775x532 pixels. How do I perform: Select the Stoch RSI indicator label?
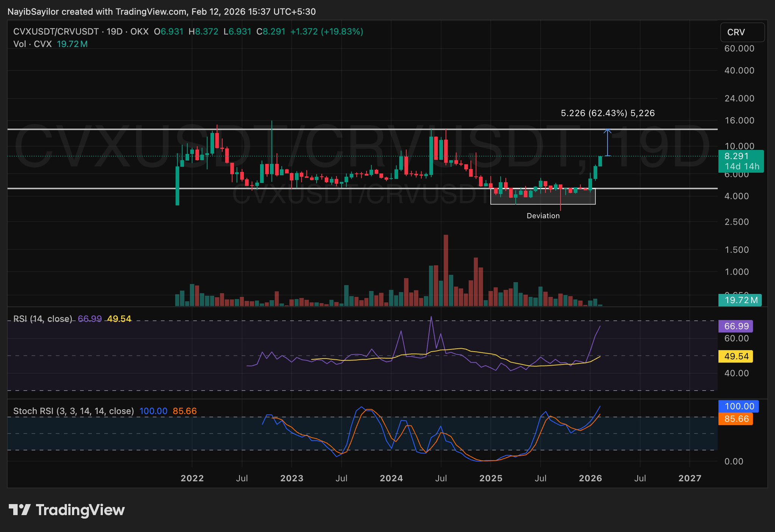(x=73, y=411)
